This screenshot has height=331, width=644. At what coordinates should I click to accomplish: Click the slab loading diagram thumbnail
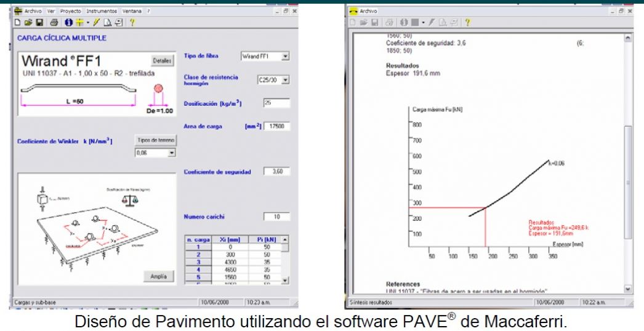97,229
